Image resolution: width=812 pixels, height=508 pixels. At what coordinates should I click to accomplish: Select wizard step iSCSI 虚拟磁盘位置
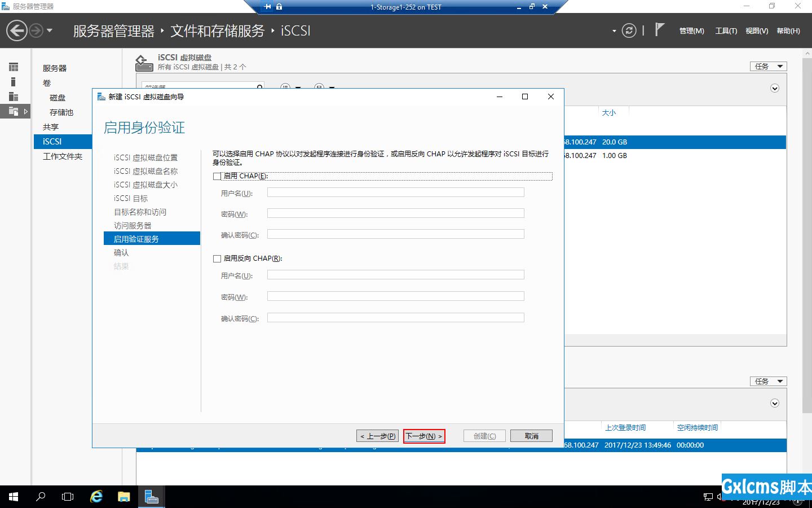[x=145, y=157]
